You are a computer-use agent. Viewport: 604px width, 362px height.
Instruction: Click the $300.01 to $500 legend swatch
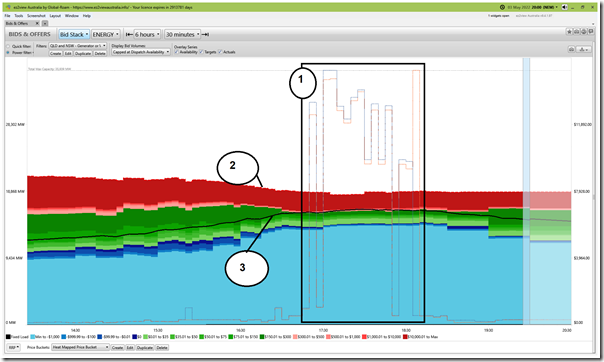click(295, 337)
